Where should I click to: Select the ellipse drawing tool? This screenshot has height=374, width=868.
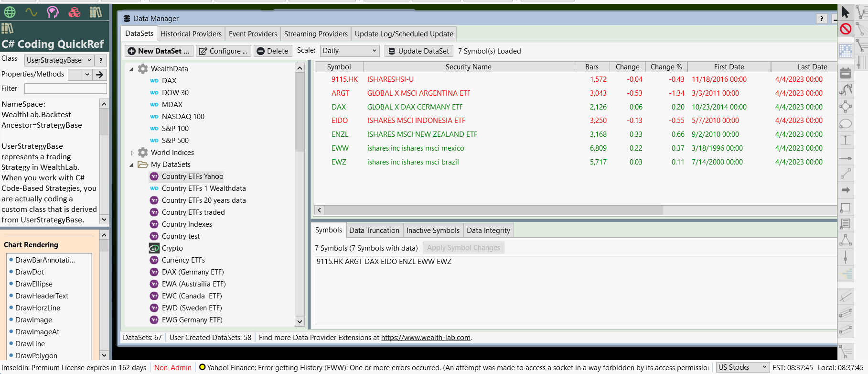846,124
